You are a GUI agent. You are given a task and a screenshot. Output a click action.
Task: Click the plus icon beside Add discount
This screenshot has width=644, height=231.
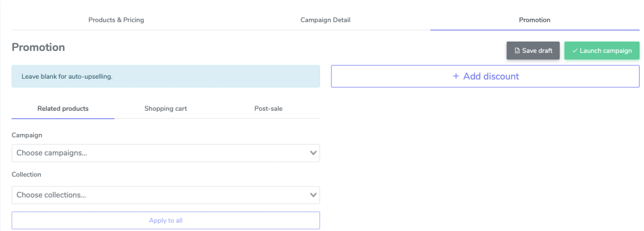tap(455, 76)
